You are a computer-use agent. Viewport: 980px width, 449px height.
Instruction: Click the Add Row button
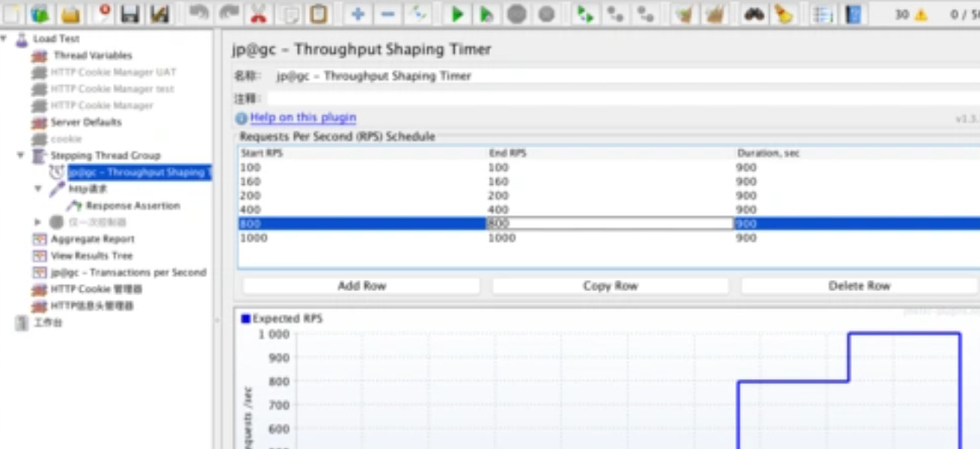point(362,286)
